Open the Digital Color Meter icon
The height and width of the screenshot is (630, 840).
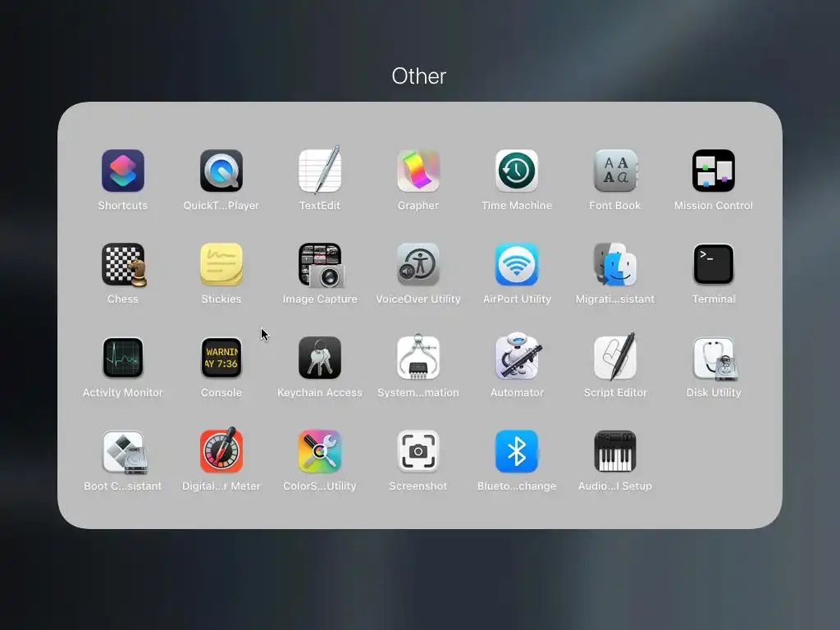tap(221, 450)
